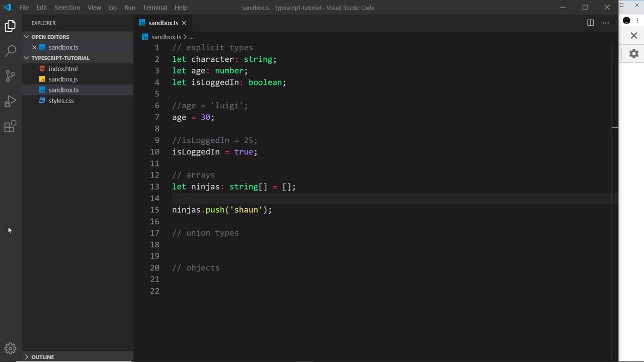Image resolution: width=644 pixels, height=362 pixels.
Task: Split the editor to the right
Action: pyautogui.click(x=590, y=23)
